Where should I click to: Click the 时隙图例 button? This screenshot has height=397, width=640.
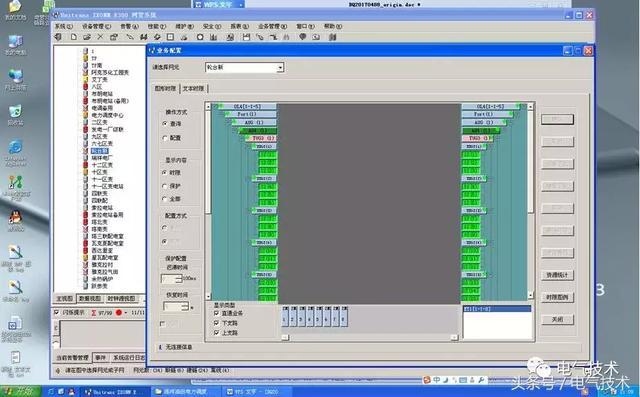557,297
